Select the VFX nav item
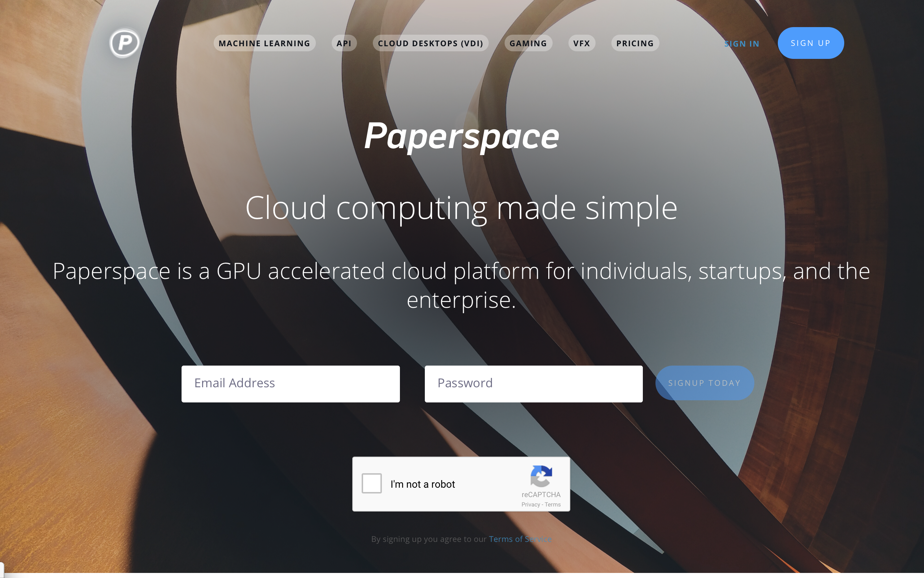This screenshot has width=924, height=578. 581,43
